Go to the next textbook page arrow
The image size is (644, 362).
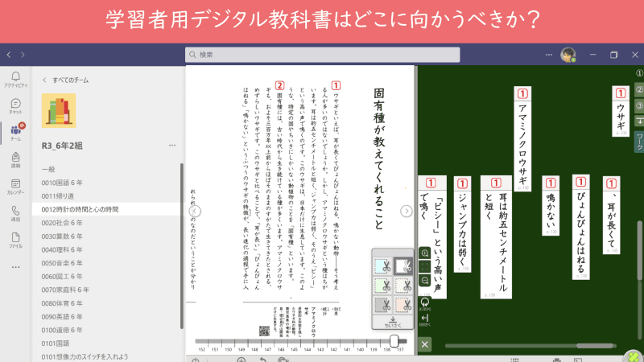coord(407,211)
